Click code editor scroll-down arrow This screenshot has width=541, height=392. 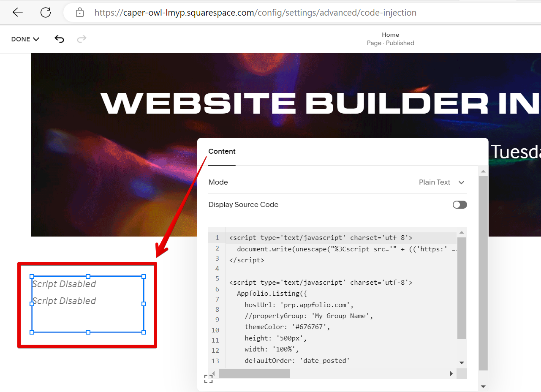(x=462, y=363)
